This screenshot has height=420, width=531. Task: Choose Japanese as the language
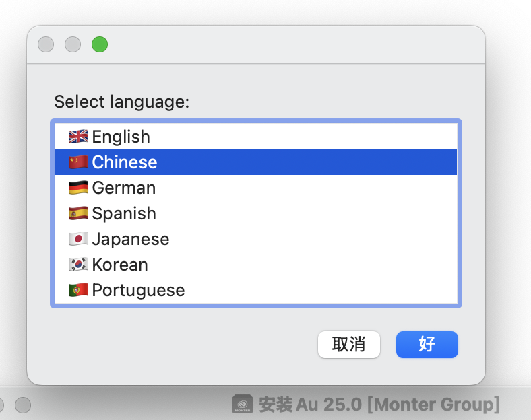point(131,239)
